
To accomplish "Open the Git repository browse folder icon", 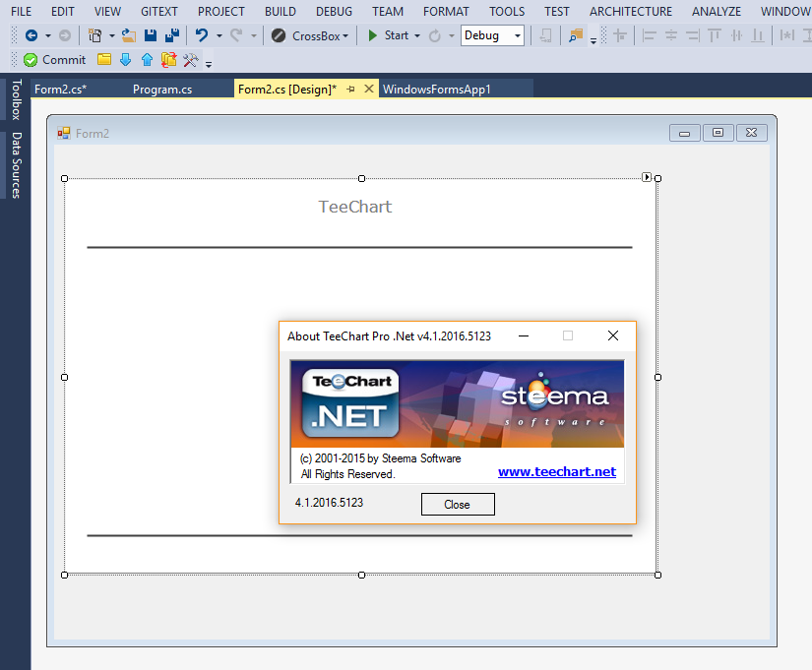I will [104, 60].
